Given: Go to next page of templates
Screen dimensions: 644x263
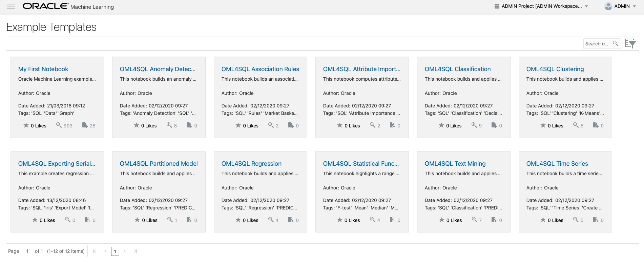Looking at the screenshot, I should pyautogui.click(x=124, y=251).
